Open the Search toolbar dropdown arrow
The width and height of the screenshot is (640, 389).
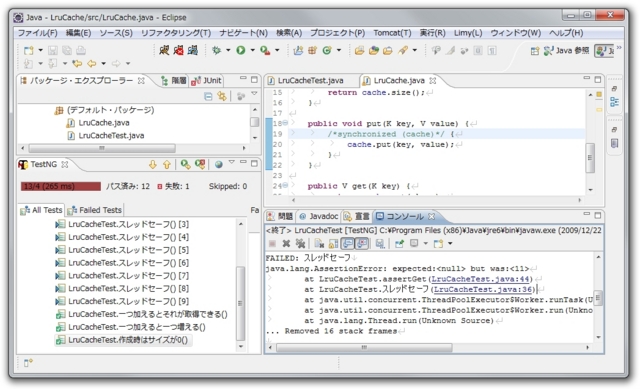pyautogui.click(x=415, y=50)
